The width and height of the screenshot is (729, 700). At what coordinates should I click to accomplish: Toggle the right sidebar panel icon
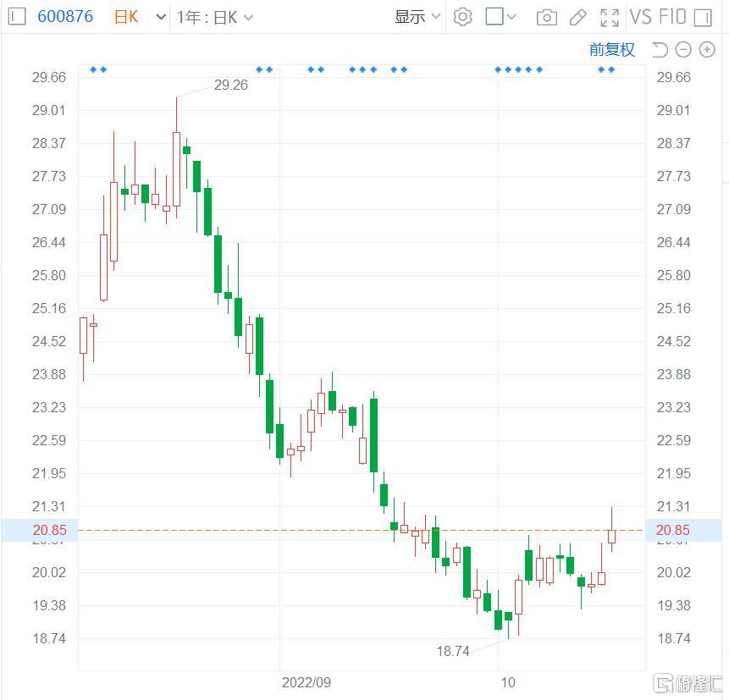703,18
